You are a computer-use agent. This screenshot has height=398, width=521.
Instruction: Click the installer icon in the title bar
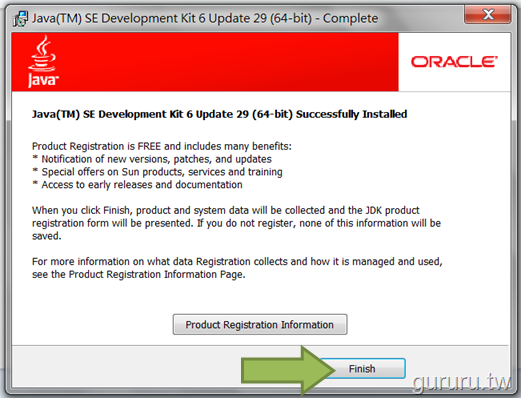(20, 19)
